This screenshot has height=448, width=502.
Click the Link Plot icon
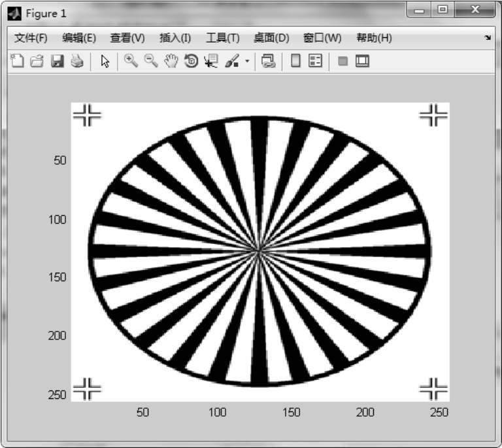pos(268,61)
